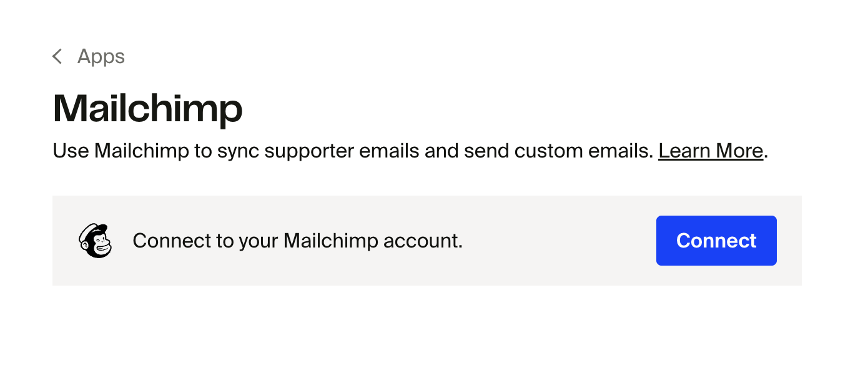Connect your Mailchimp account
This screenshot has width=868, height=370.
pos(716,241)
